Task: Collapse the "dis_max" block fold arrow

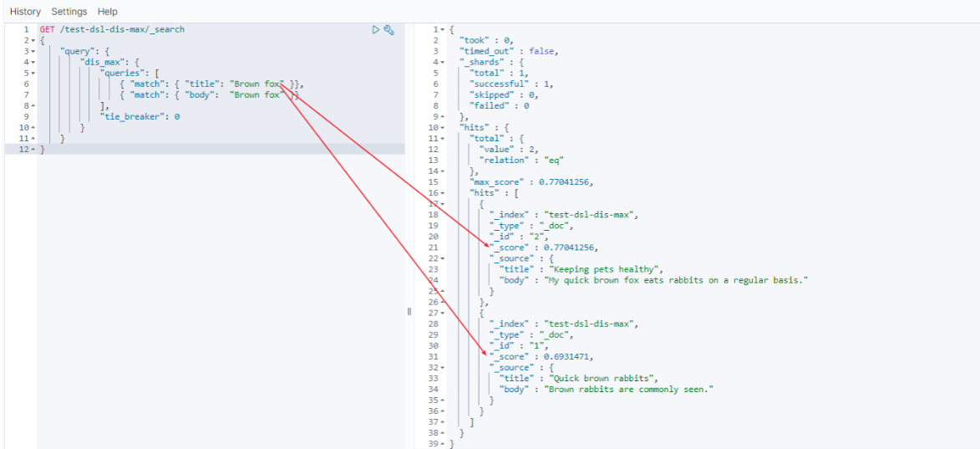Action: (33, 63)
